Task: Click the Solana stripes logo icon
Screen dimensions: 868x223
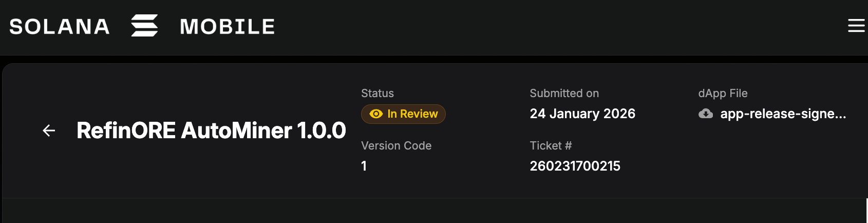Action: (144, 26)
